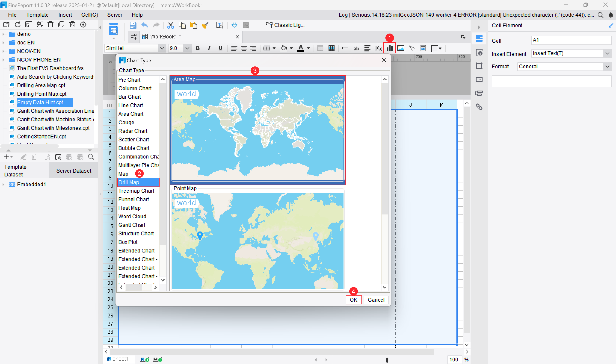Select column K header
The image size is (616, 364).
[x=441, y=105]
